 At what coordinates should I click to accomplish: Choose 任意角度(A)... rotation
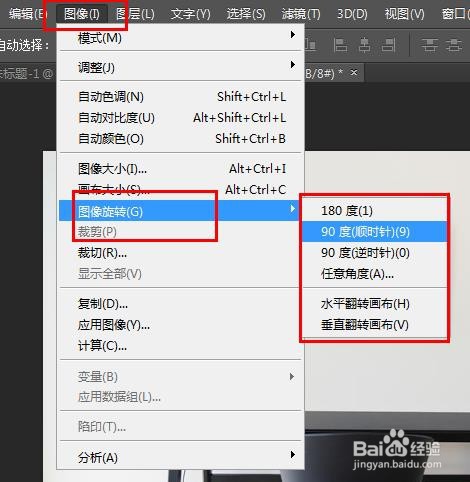coord(375,274)
